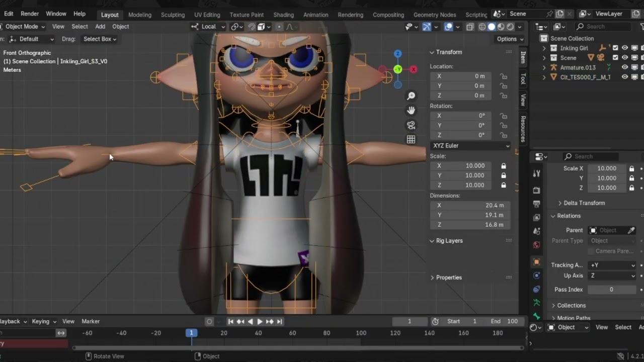Hide Inkling Girl collection in viewport
The width and height of the screenshot is (644, 362).
coord(625,48)
